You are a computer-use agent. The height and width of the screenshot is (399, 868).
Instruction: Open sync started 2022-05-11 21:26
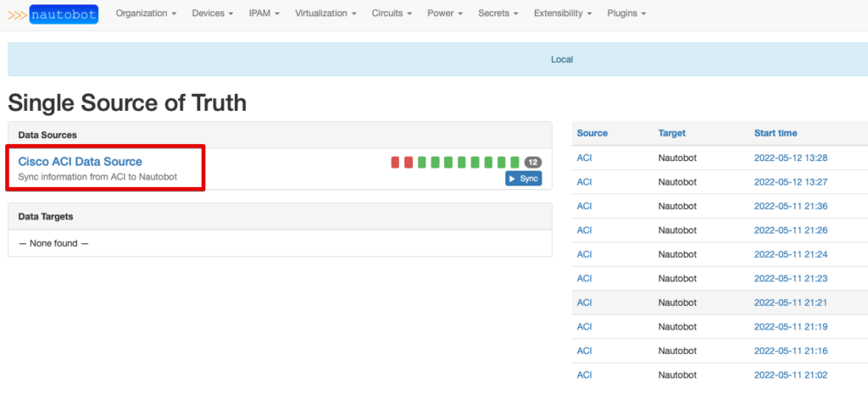[x=791, y=230]
